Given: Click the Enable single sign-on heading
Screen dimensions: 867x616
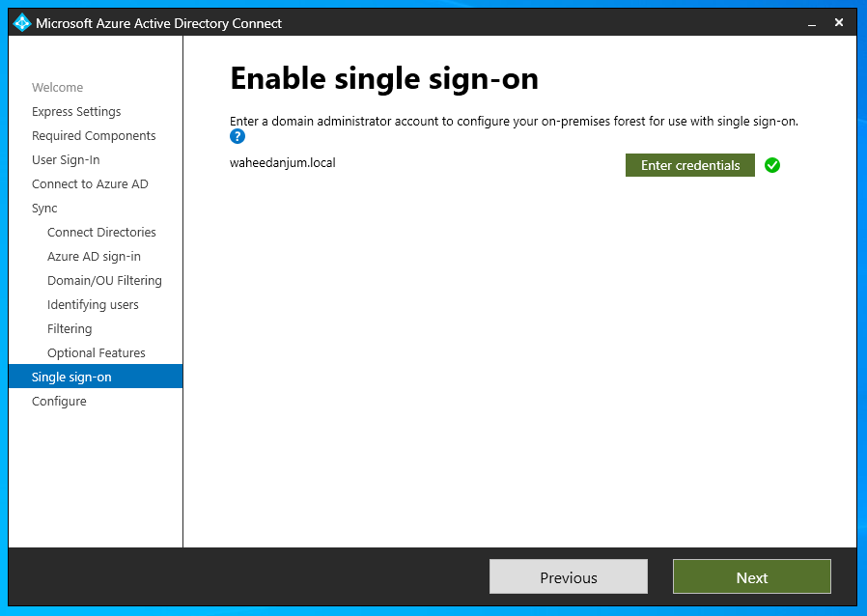Looking at the screenshot, I should pyautogui.click(x=384, y=78).
